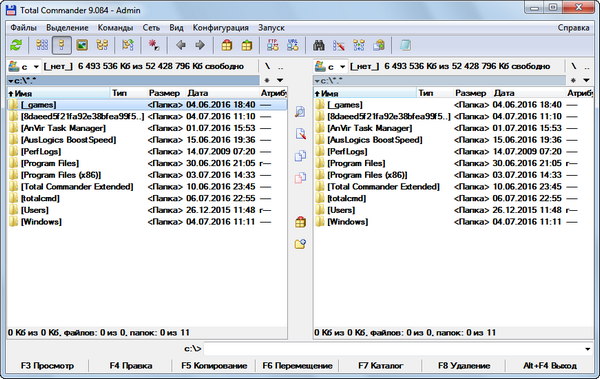Click the F4 Правка button
The width and height of the screenshot is (600, 379).
pyautogui.click(x=130, y=366)
